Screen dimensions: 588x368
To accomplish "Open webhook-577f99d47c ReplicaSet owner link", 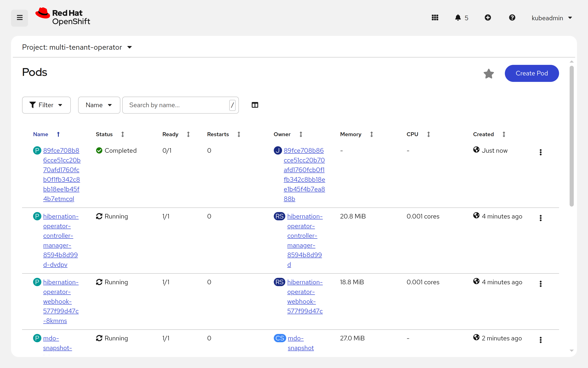I will tap(305, 296).
